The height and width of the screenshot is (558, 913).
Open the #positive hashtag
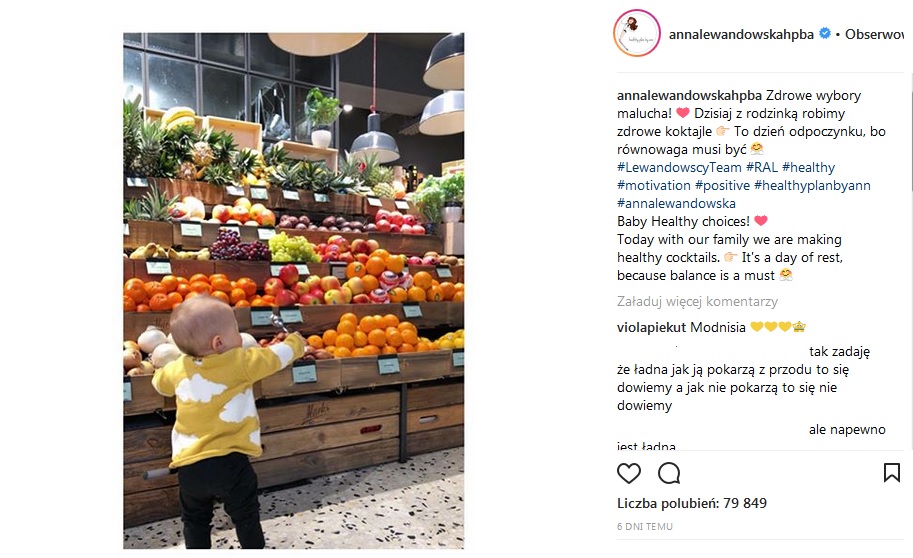(x=723, y=185)
